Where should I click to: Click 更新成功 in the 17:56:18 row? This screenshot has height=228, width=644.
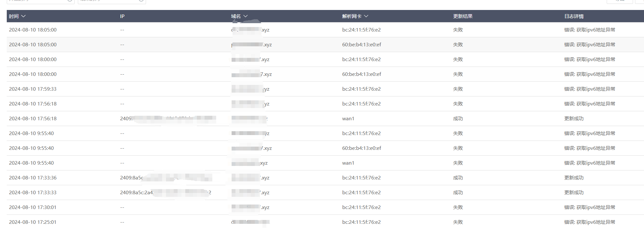point(574,119)
